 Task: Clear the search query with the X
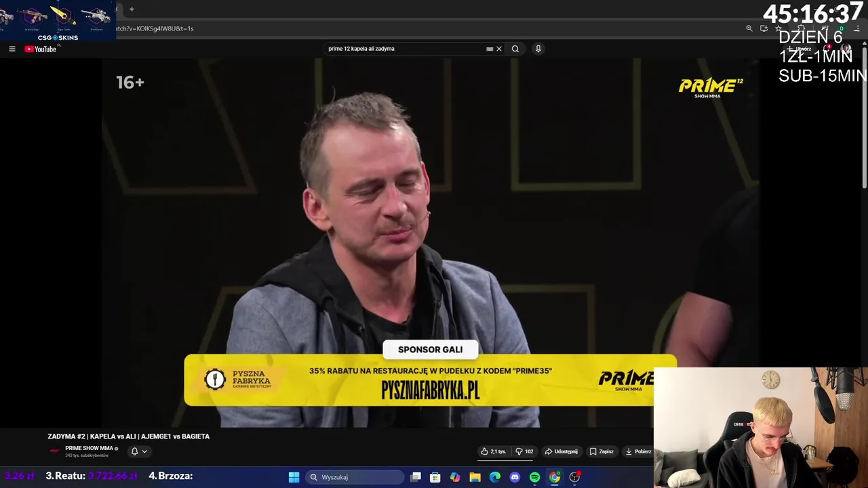(499, 49)
